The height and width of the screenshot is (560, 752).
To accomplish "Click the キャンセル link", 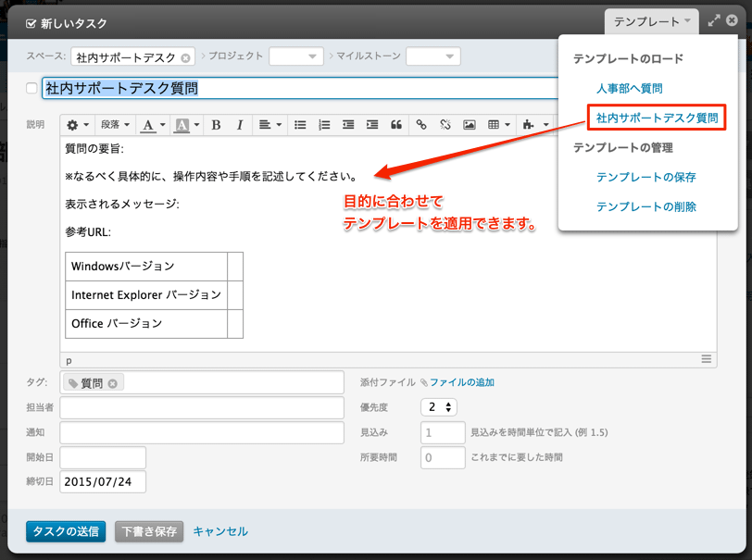I will 220,531.
